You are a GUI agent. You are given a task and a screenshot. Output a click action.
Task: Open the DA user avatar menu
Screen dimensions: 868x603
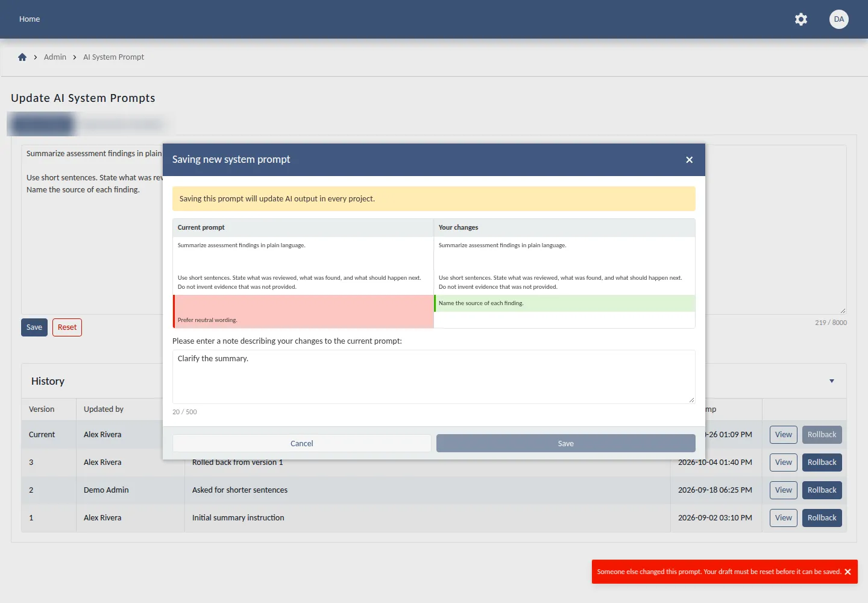click(x=839, y=19)
